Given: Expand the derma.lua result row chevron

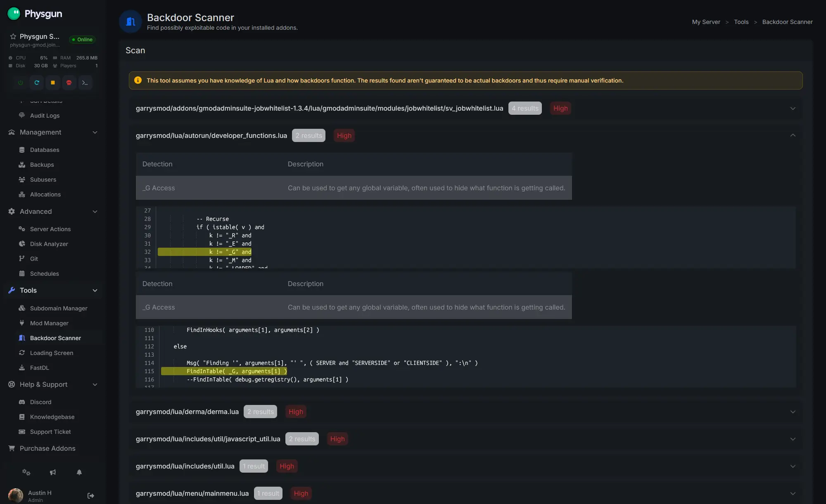Looking at the screenshot, I should click(x=793, y=412).
